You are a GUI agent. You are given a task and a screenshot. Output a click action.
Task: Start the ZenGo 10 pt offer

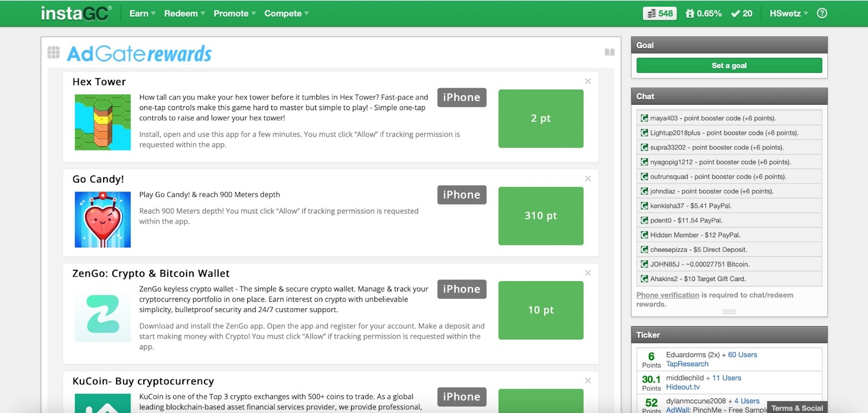click(541, 310)
